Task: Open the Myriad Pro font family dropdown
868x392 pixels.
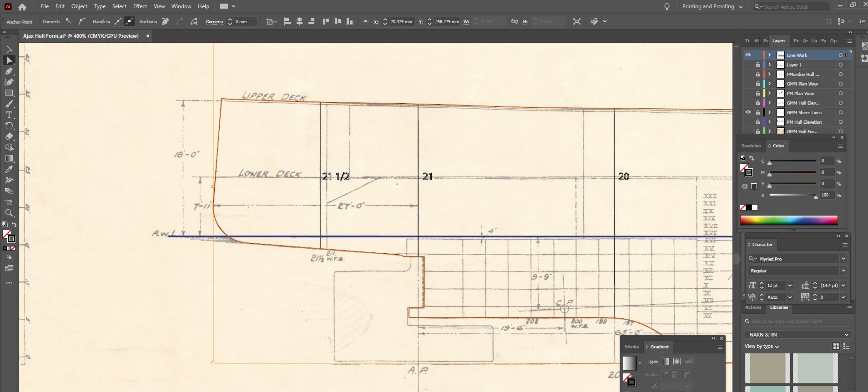Action: click(843, 259)
